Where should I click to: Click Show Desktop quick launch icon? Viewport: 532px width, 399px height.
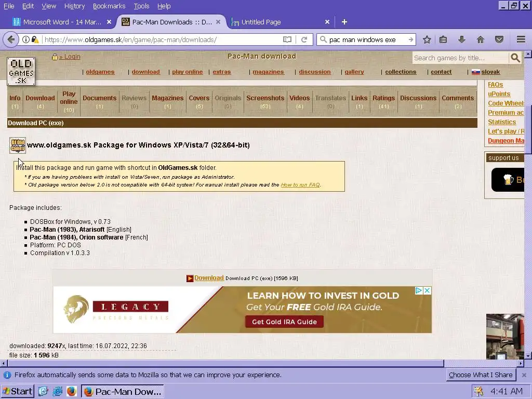point(43,391)
